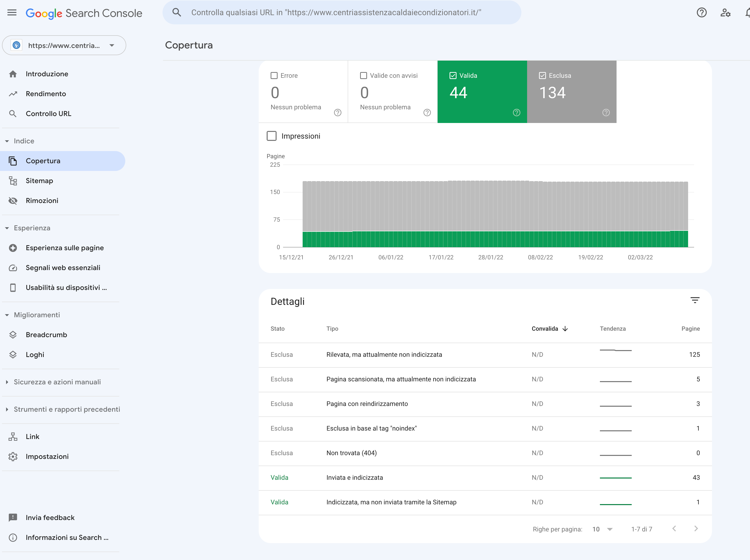Click the Impostazioni gear icon

click(x=13, y=457)
